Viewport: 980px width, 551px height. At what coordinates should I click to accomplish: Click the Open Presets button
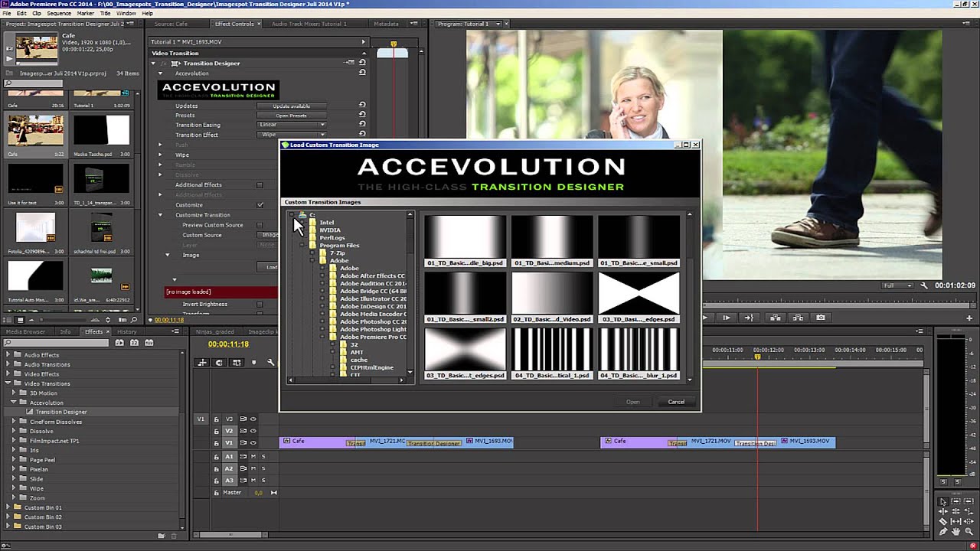point(292,116)
